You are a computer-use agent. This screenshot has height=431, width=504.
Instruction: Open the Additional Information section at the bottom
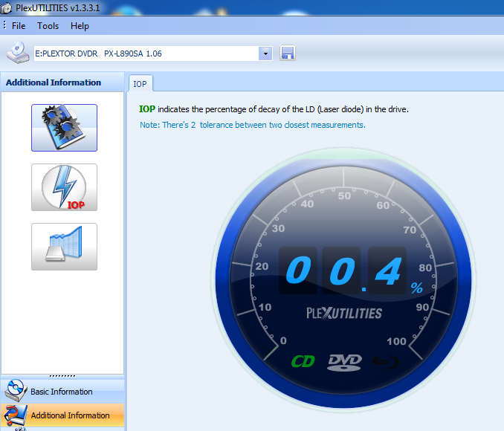click(x=62, y=415)
